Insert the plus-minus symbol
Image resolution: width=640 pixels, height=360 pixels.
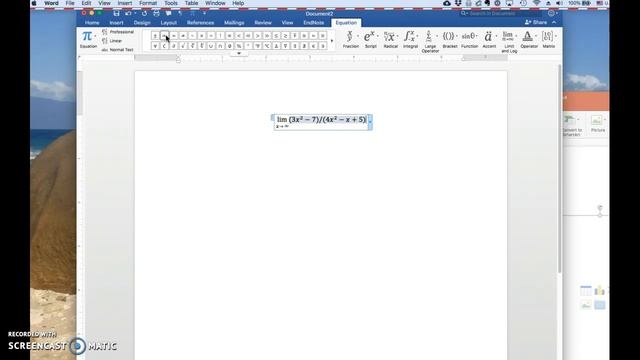(155, 36)
